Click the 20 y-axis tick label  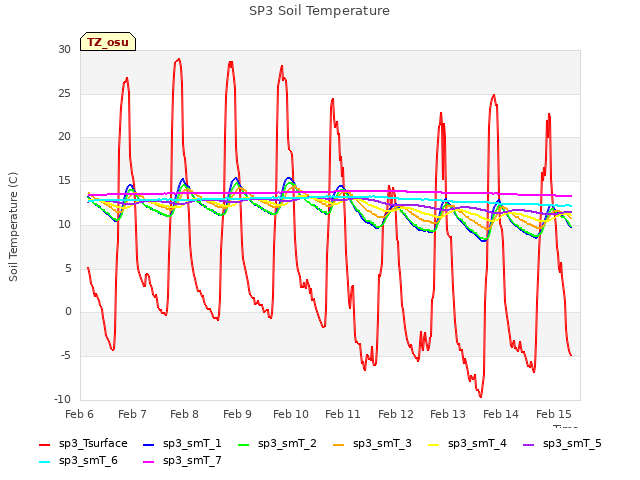64,137
